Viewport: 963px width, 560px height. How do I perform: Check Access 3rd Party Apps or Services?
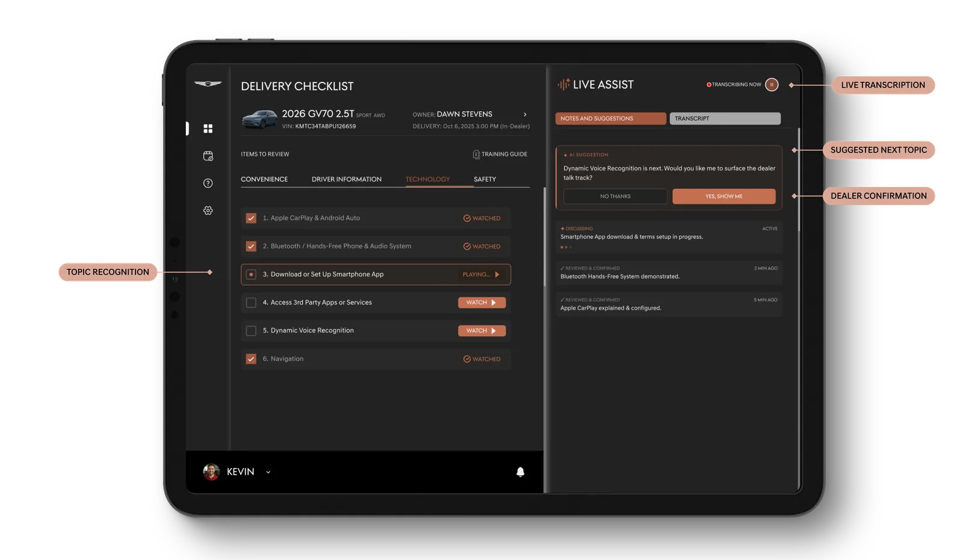[x=251, y=303]
